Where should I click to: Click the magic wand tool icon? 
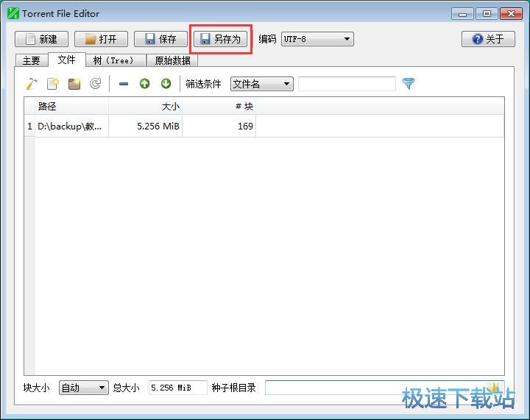point(32,84)
